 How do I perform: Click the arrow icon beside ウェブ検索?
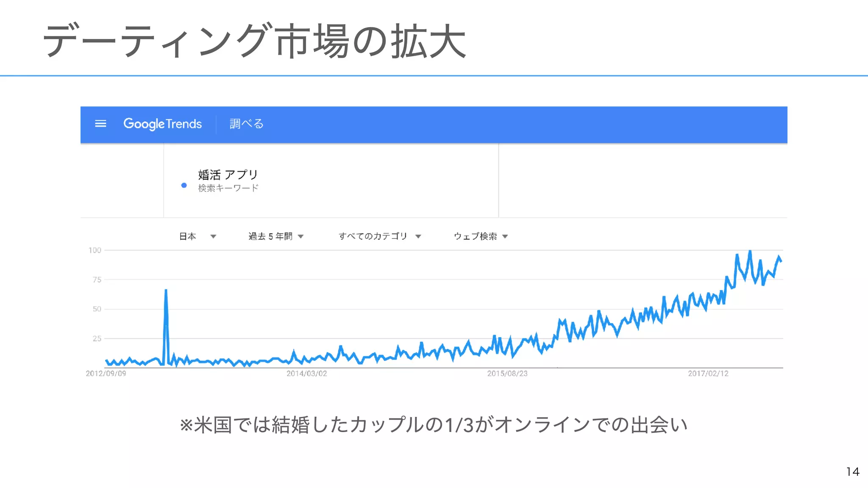(505, 237)
